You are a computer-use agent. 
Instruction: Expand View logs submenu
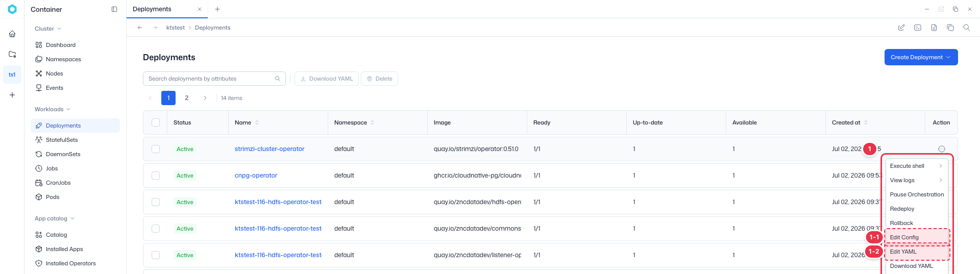click(x=917, y=180)
